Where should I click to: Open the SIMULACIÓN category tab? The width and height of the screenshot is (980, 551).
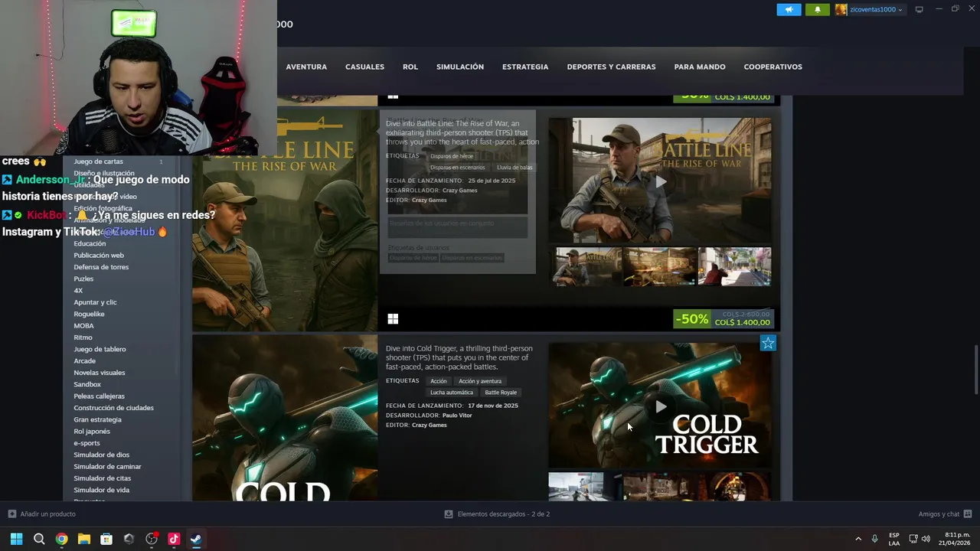[460, 67]
